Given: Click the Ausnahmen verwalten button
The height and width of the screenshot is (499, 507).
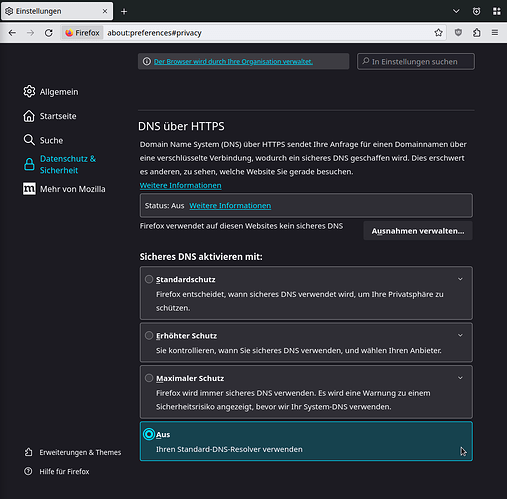Looking at the screenshot, I should click(418, 231).
